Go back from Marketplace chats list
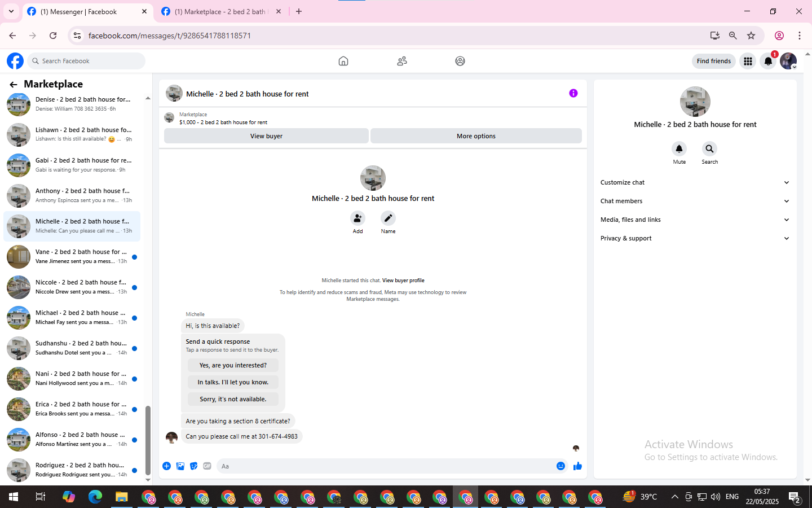 point(13,84)
